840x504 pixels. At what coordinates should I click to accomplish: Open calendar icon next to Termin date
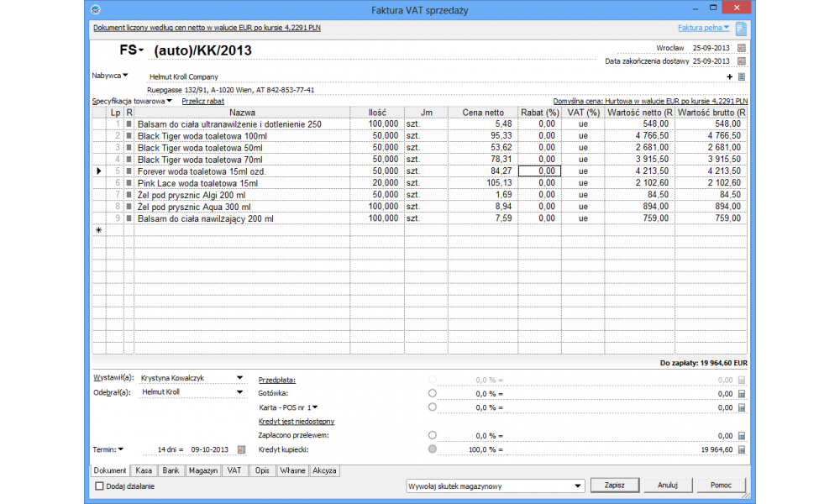tap(241, 450)
